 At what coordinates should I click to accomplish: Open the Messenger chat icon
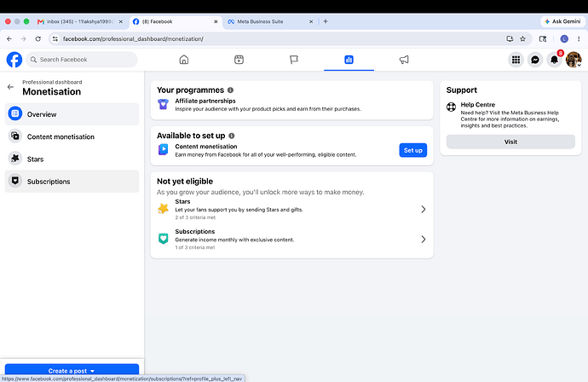click(x=535, y=60)
